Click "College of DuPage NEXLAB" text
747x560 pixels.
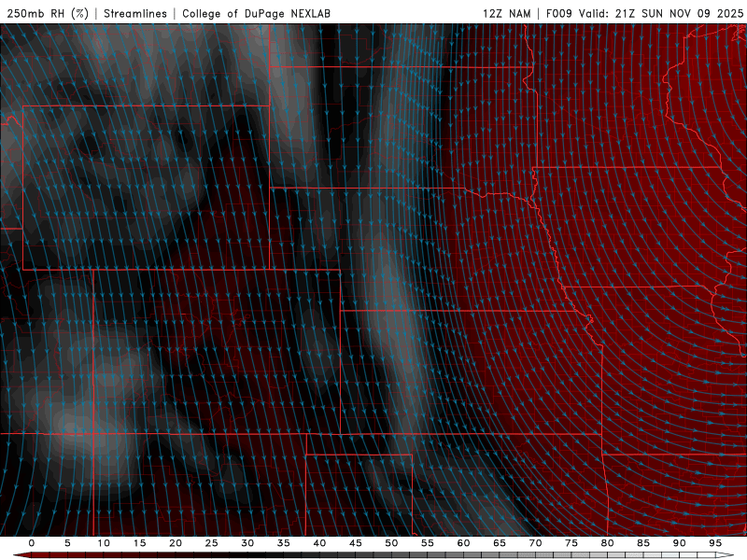coord(256,13)
